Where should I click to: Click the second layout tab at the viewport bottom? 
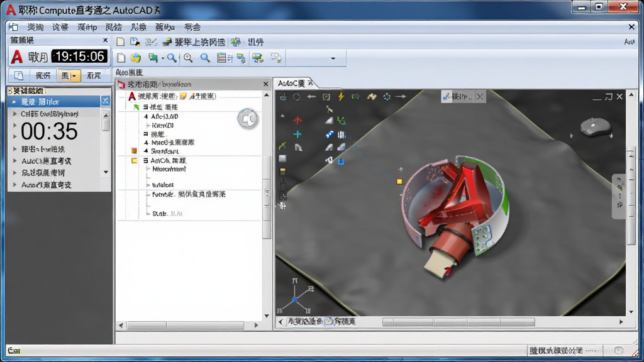coord(341,321)
